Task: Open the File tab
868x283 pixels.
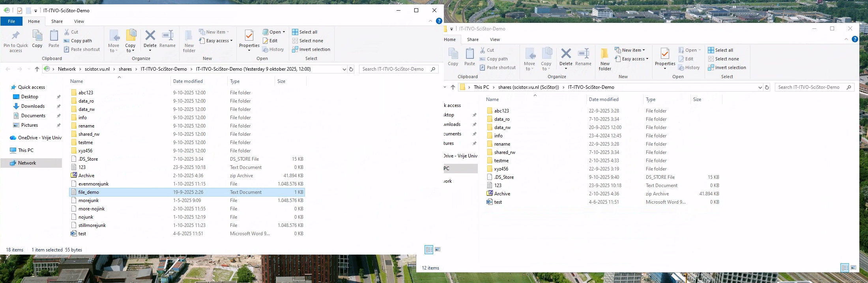Action: (11, 21)
